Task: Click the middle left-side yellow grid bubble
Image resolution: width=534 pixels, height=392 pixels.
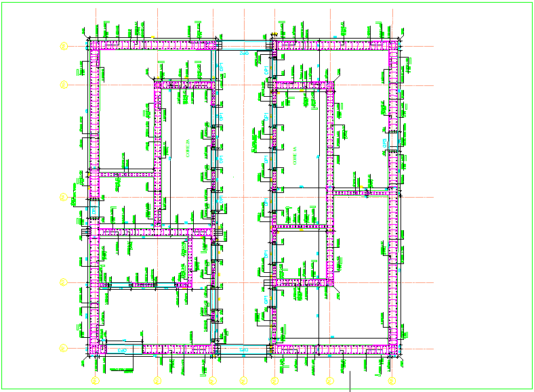Action: click(x=62, y=197)
